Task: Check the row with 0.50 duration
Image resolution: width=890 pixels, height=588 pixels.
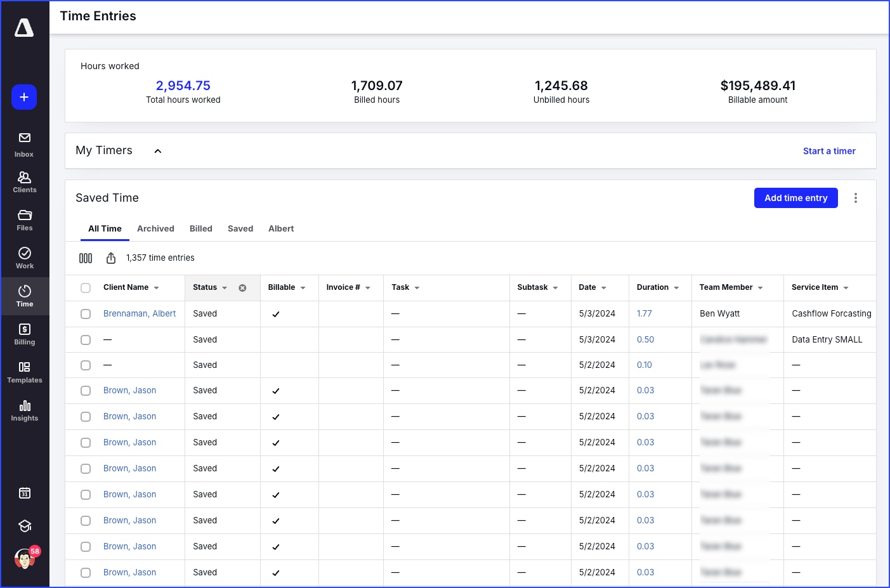Action: pos(86,340)
